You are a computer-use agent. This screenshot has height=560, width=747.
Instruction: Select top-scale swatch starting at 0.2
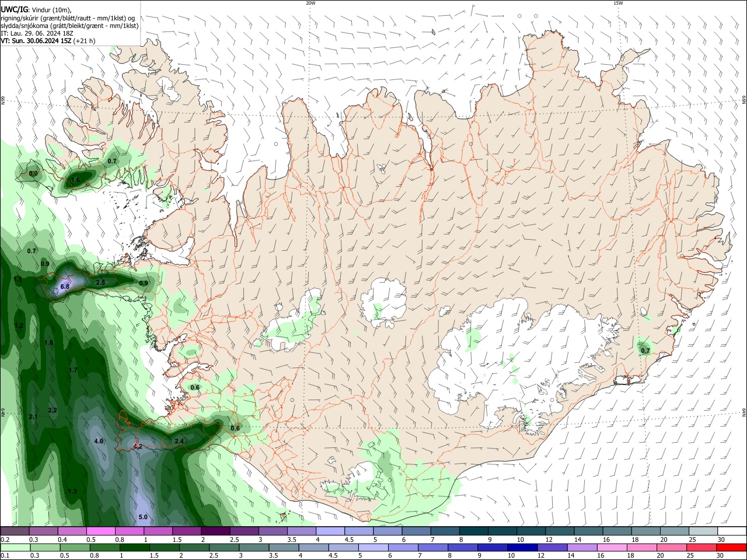tap(15, 531)
